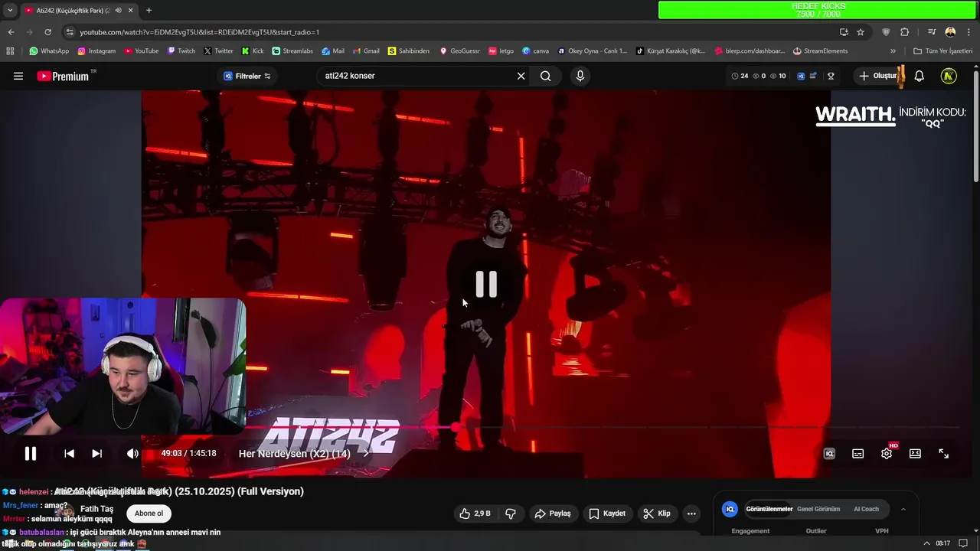The width and height of the screenshot is (980, 551).
Task: Click the page vertical scrollbar
Action: (x=975, y=127)
